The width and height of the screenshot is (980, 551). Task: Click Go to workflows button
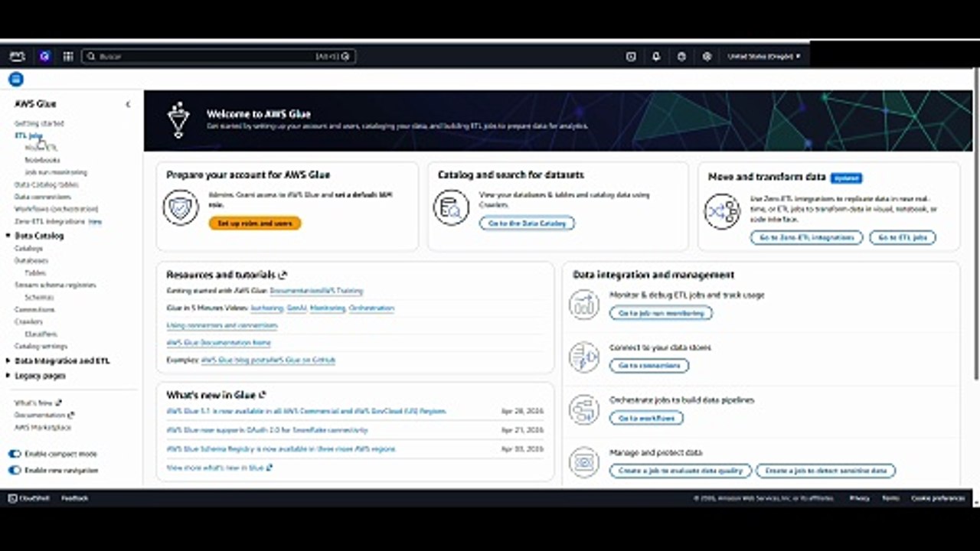point(646,419)
